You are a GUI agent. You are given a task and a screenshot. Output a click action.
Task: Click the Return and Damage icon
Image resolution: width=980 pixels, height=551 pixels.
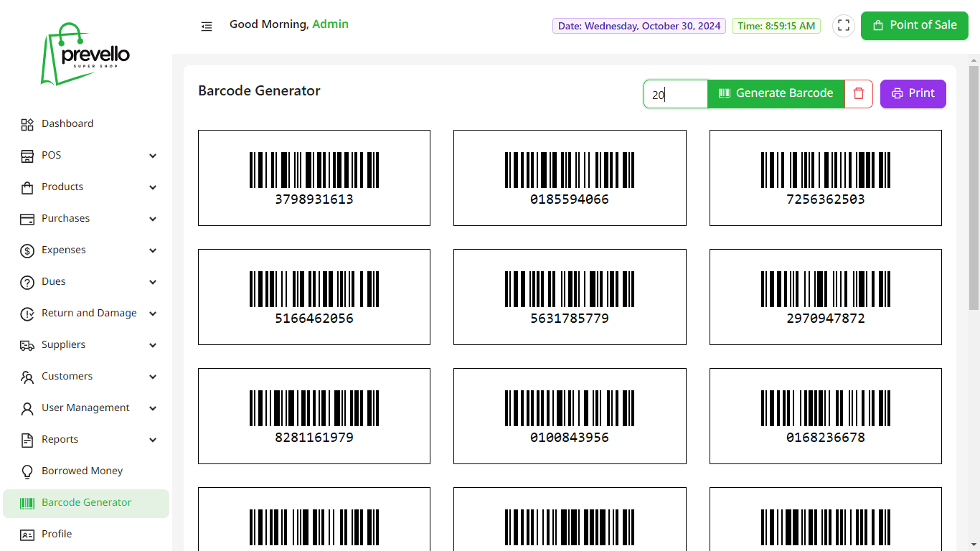(27, 314)
